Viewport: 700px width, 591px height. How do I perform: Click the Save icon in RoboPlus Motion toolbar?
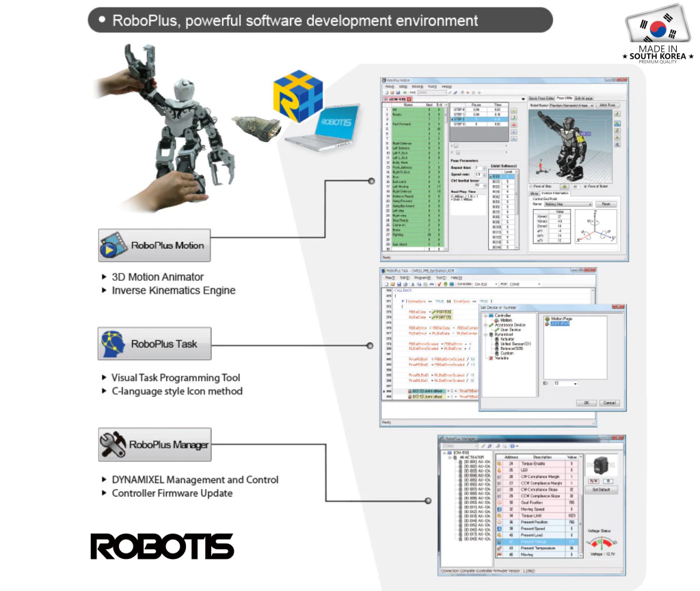point(399,92)
